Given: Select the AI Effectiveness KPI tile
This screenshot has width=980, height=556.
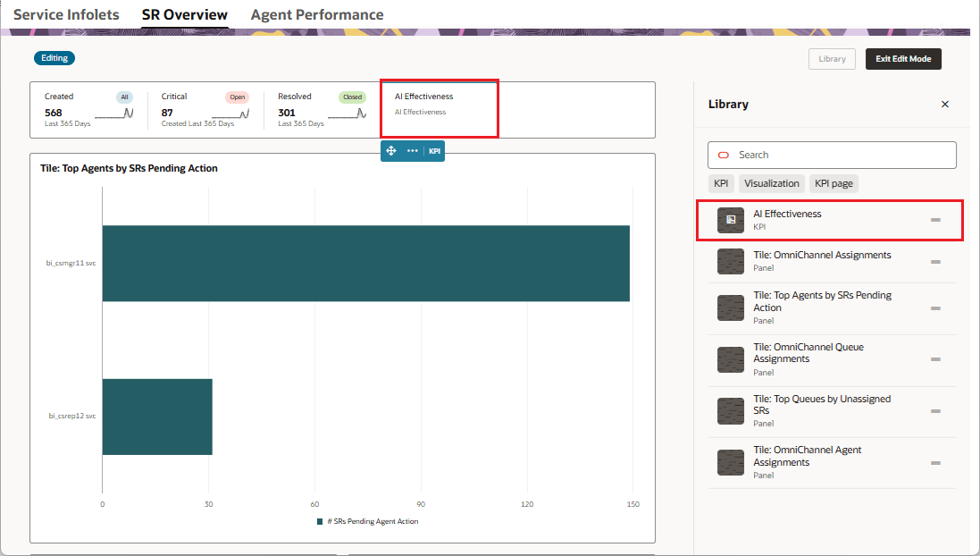Looking at the screenshot, I should coord(440,109).
